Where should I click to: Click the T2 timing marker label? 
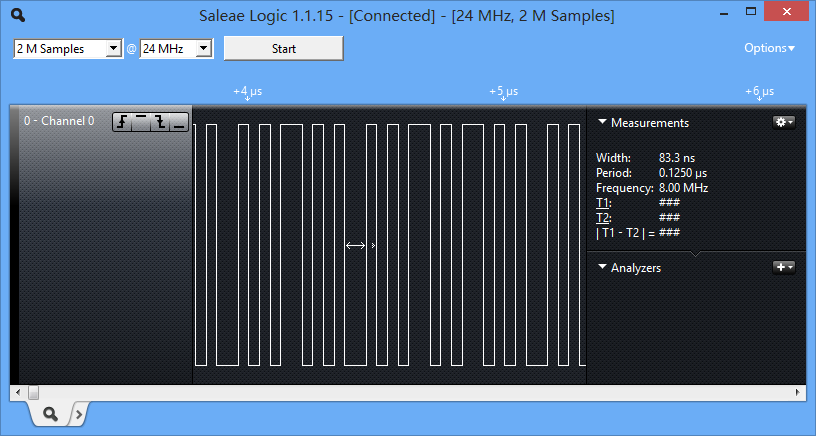click(x=603, y=218)
